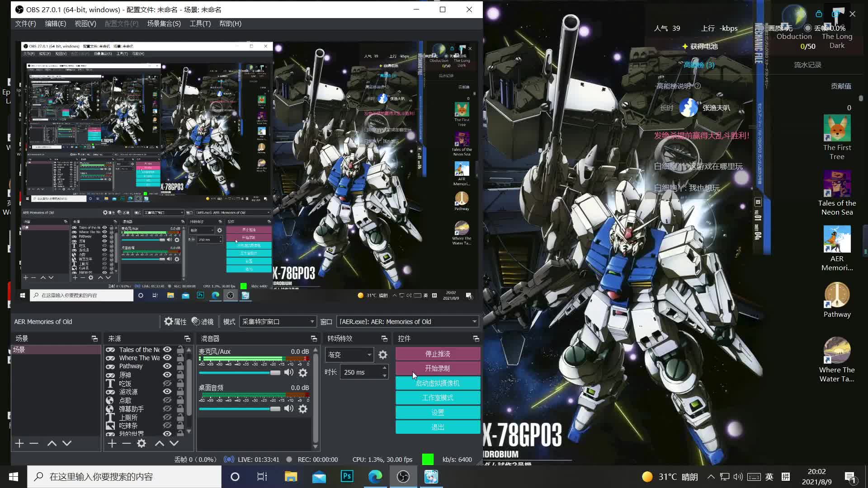Pop out the 场景 dock panel
The image size is (868, 488).
point(94,338)
